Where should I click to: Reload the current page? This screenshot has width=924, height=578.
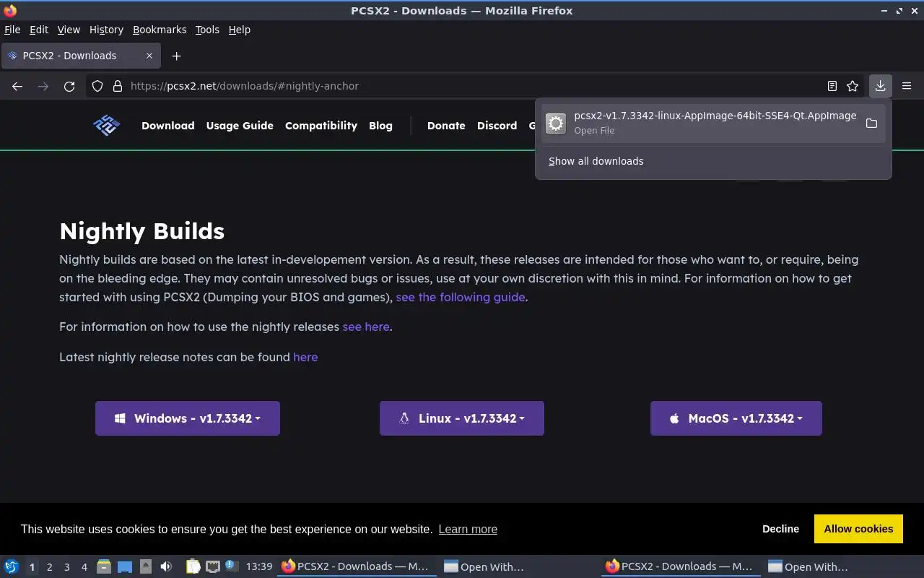[x=69, y=86]
